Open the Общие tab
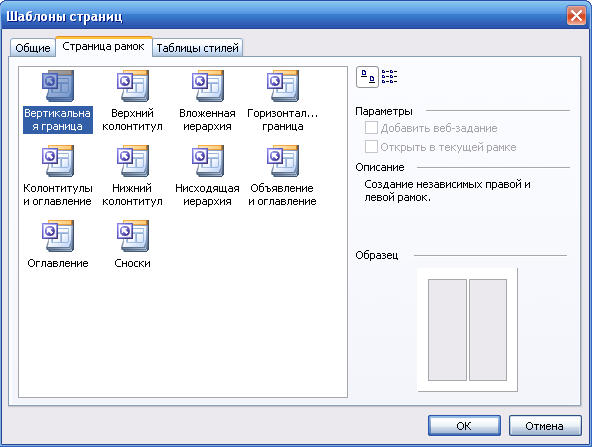The width and height of the screenshot is (593, 447). pyautogui.click(x=33, y=48)
